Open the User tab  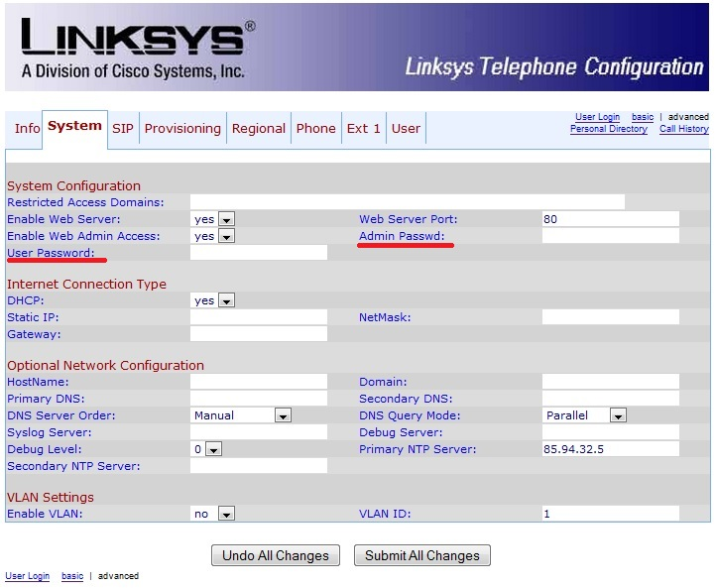tap(406, 128)
